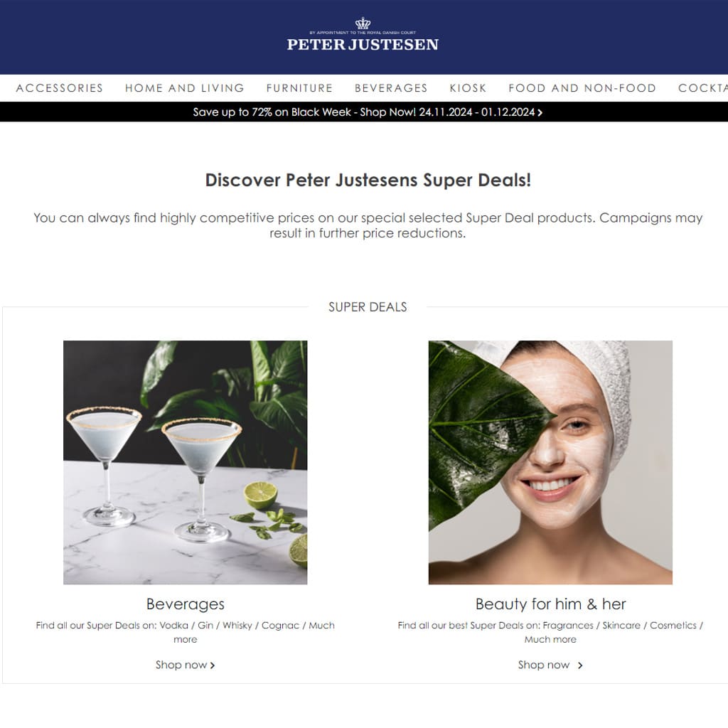Open the face mask Beauty image
Viewport: 728px width, 728px height.
pos(550,462)
